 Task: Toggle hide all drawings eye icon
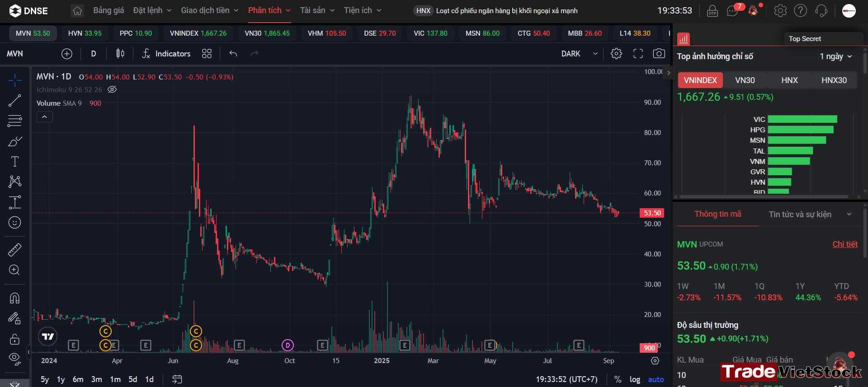coord(14,359)
